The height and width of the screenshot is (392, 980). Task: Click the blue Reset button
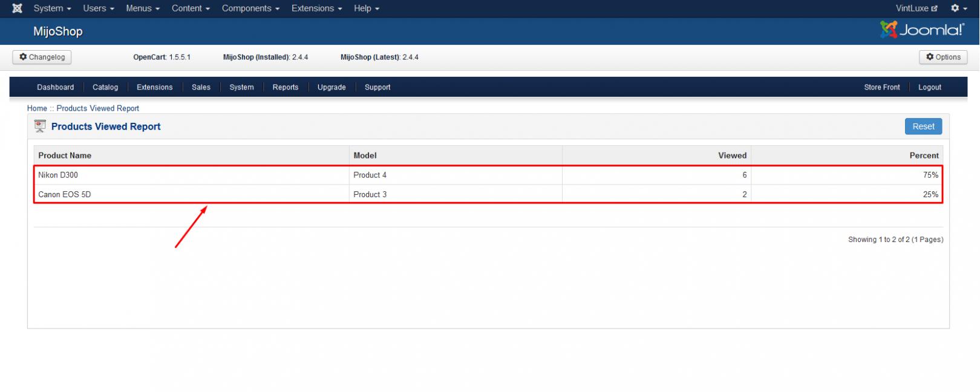(923, 126)
